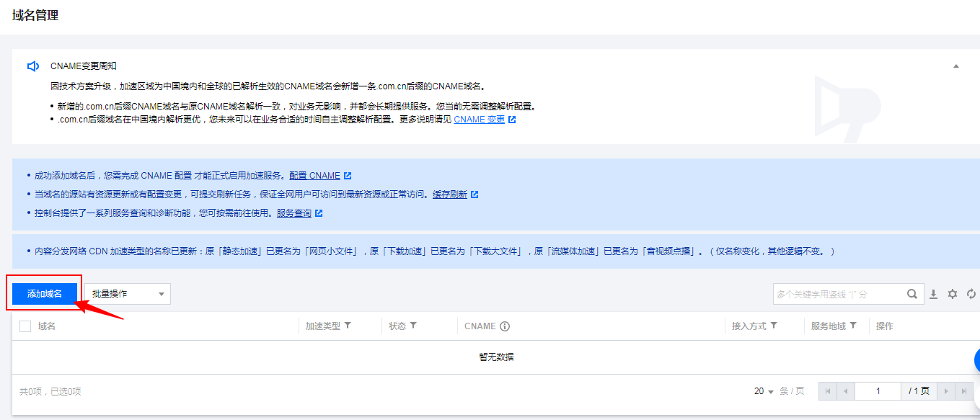Click the 添加域名 button

click(43, 293)
